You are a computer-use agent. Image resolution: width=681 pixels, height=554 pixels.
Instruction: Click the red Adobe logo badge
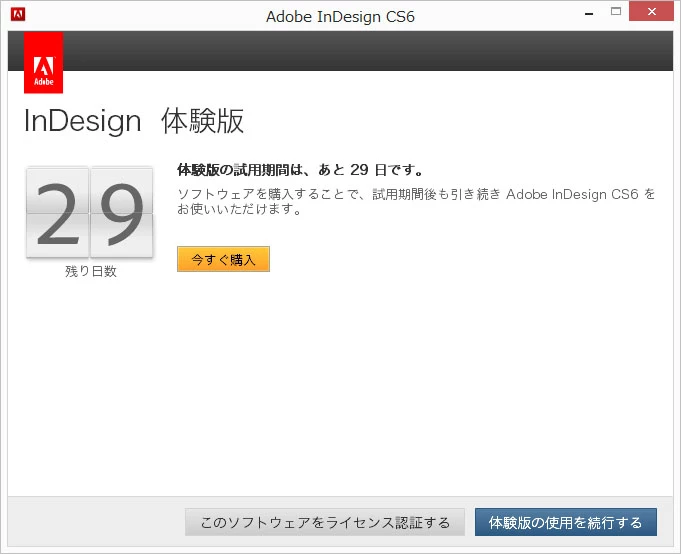43,63
